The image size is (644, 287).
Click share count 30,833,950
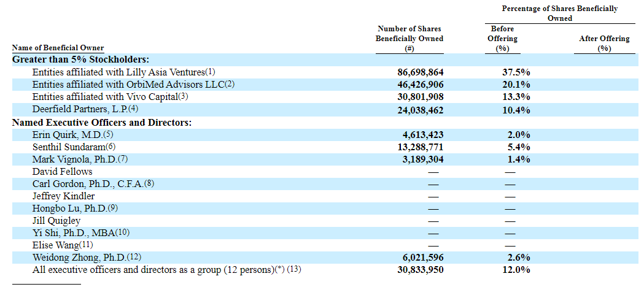pos(421,270)
